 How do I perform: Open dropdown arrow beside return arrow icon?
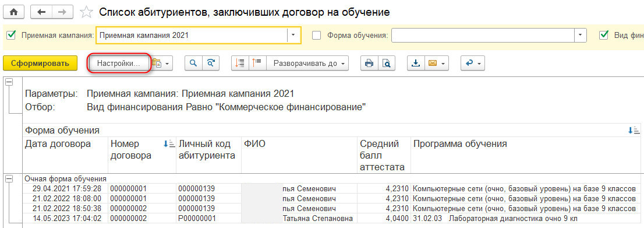point(479,64)
